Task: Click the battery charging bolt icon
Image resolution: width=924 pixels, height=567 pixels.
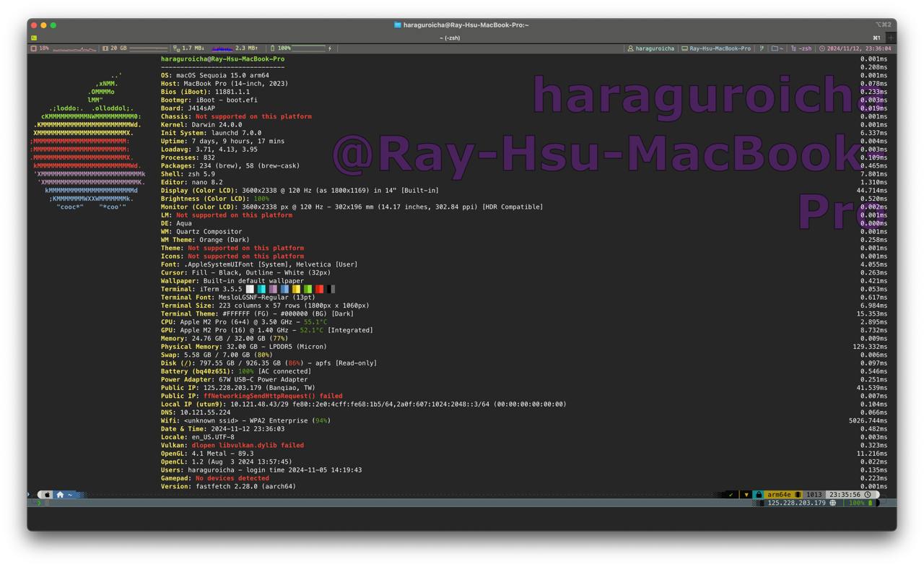Action: pos(330,48)
